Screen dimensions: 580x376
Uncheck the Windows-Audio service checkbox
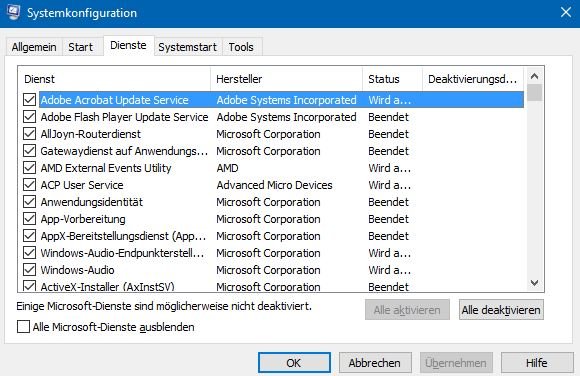[29, 270]
